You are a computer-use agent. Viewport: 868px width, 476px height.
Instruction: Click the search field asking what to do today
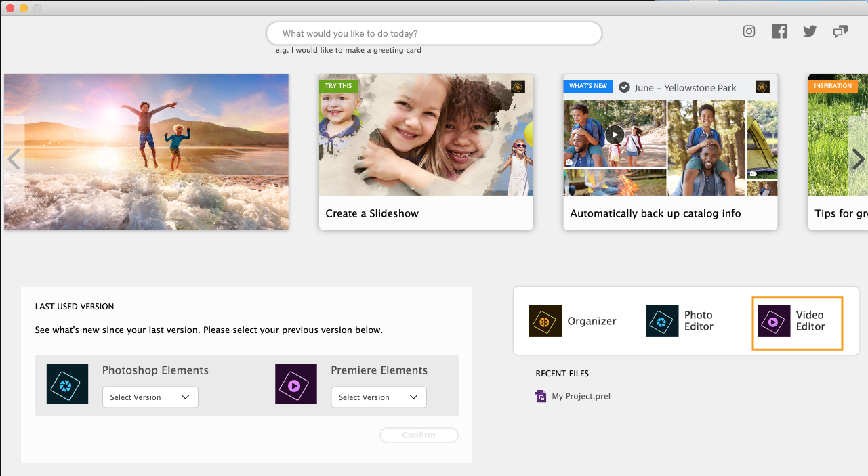click(x=434, y=33)
